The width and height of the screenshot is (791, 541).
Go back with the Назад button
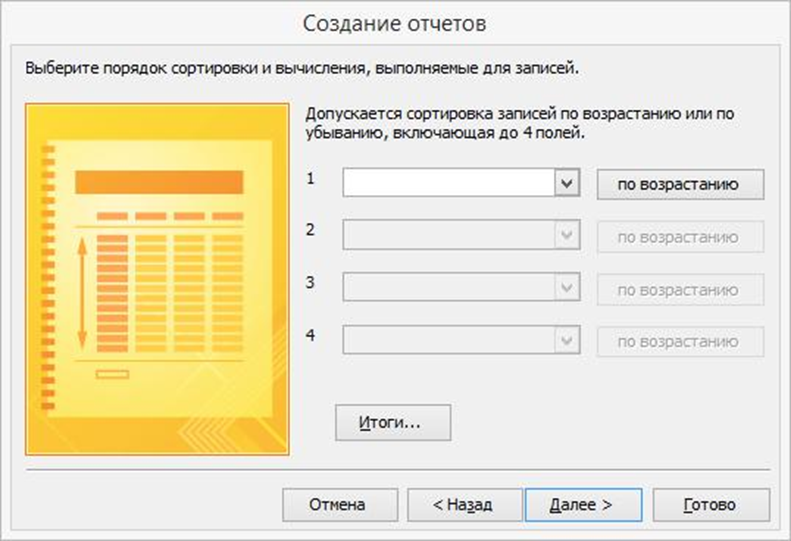click(465, 505)
